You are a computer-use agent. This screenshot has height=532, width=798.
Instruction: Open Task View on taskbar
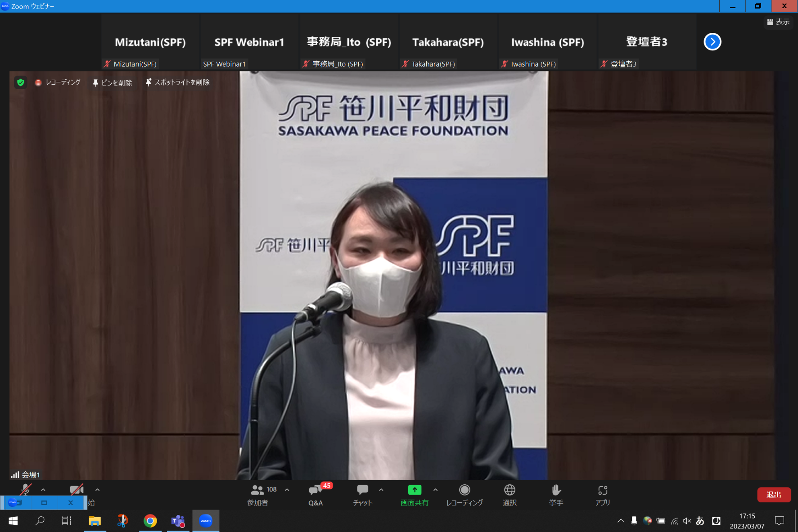point(67,521)
